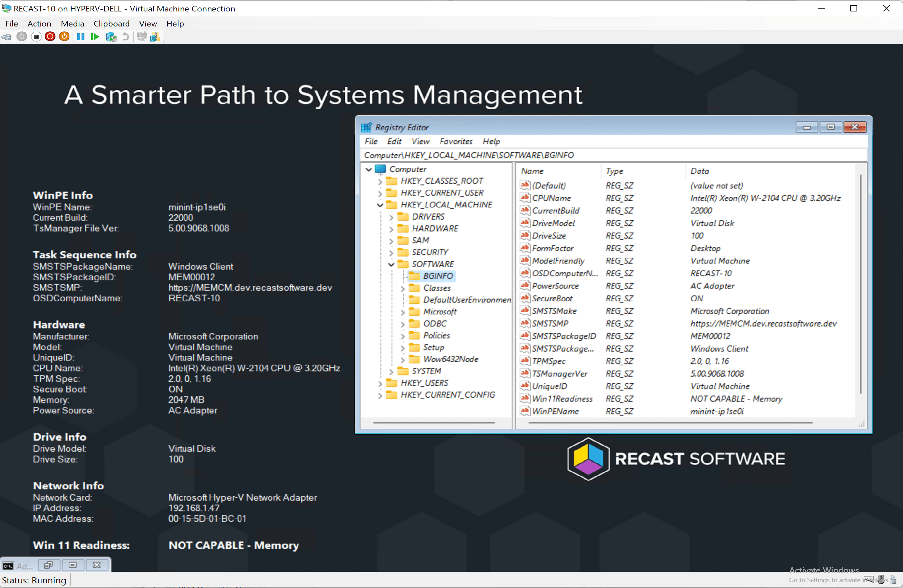Collapse the SOFTWARE key in Registry Editor
The height and width of the screenshot is (588, 903).
click(x=391, y=264)
